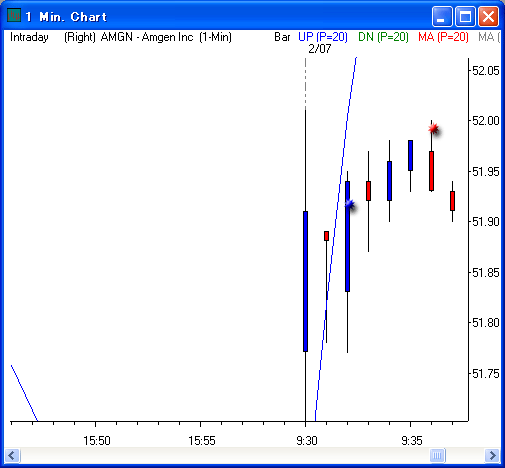Click the 52.00 price axis label
Screen dimensions: 505x468
pyautogui.click(x=486, y=121)
